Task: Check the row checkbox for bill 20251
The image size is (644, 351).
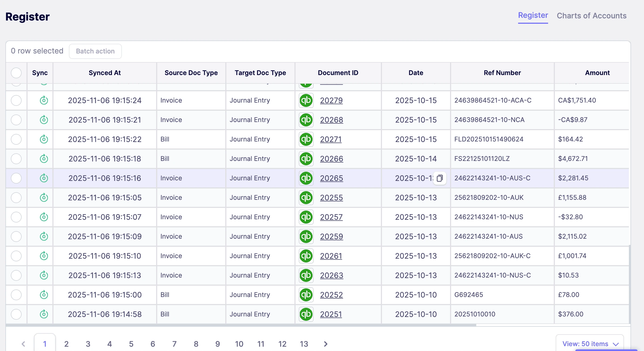Action: [x=16, y=314]
